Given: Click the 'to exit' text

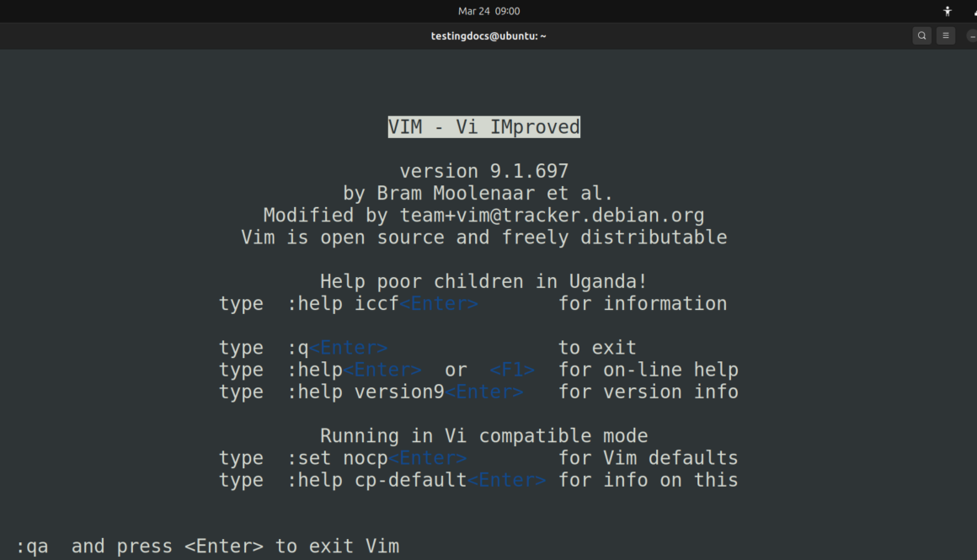Looking at the screenshot, I should 597,348.
